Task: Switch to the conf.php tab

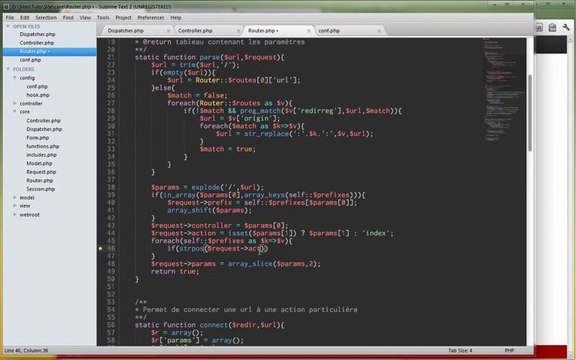Action: (x=348, y=31)
